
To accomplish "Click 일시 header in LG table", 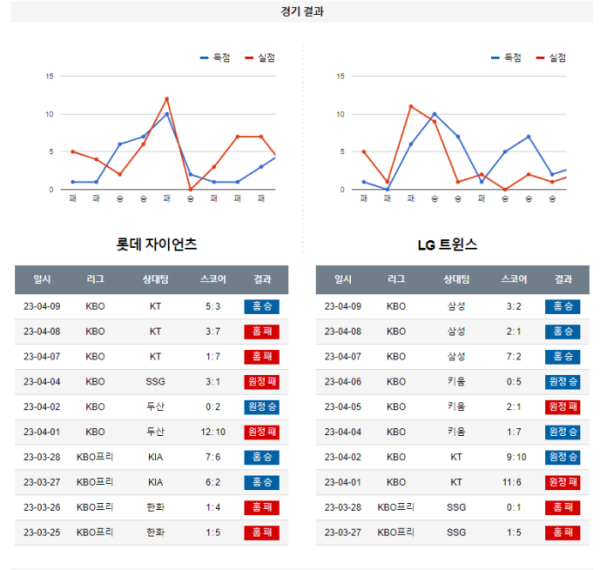I will (343, 279).
